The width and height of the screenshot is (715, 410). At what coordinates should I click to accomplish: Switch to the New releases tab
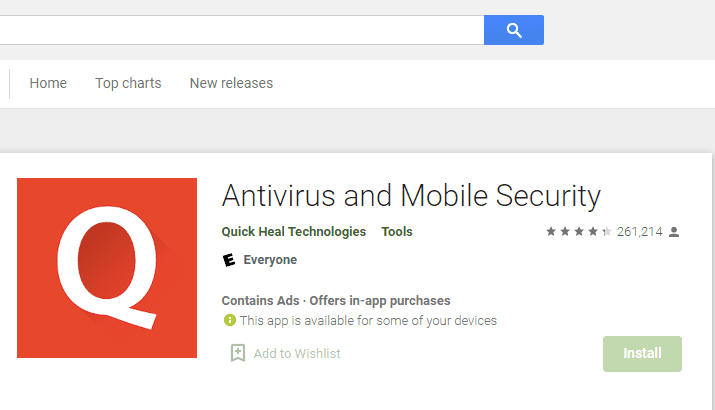tap(231, 83)
